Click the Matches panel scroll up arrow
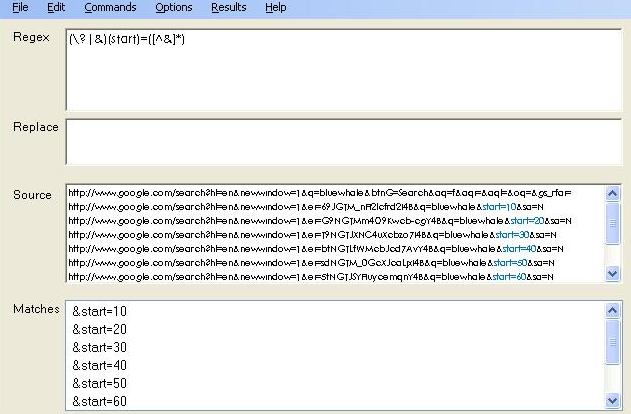 [x=612, y=310]
